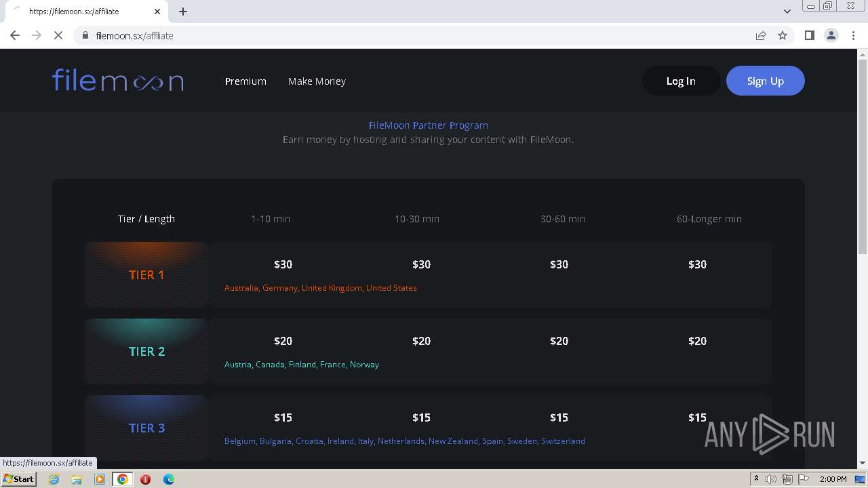This screenshot has width=868, height=488.
Task: Bookmark this page with star icon
Action: point(783,35)
